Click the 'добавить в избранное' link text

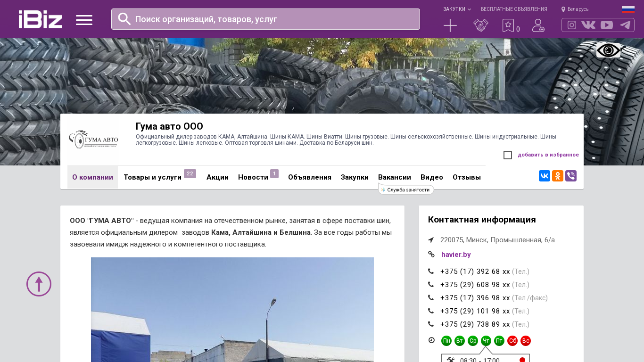coord(548,155)
